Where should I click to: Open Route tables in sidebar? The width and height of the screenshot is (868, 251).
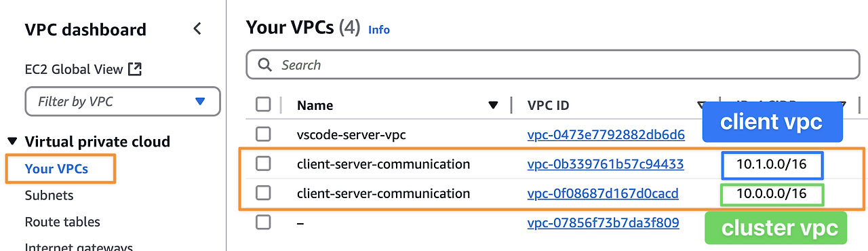tap(62, 222)
